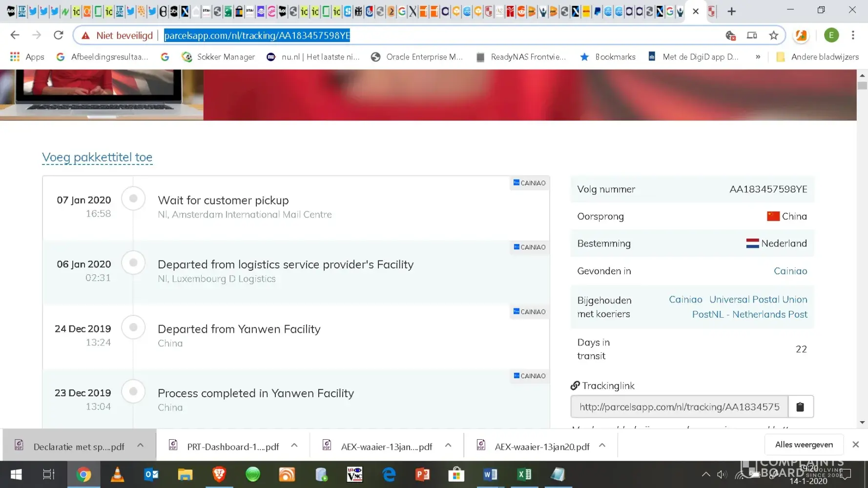Screen dimensions: 868x488
Task: Expand hidden bookmarks with double chevron
Action: pos(758,57)
